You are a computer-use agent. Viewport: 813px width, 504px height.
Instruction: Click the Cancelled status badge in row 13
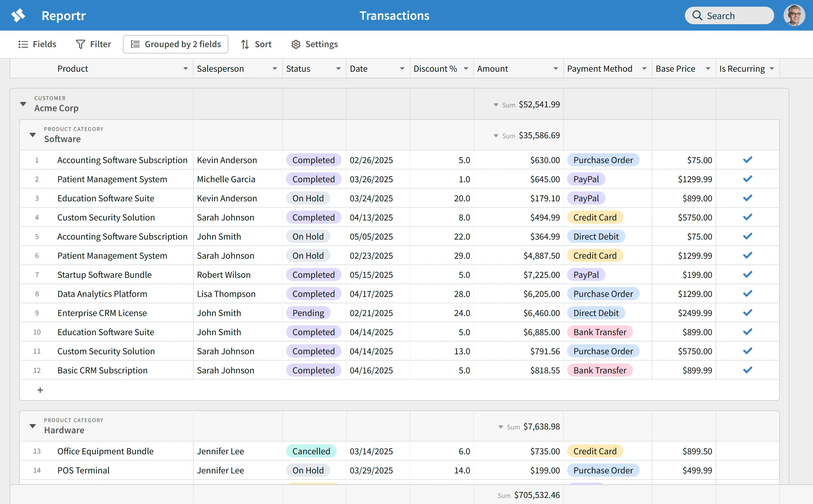(x=311, y=451)
